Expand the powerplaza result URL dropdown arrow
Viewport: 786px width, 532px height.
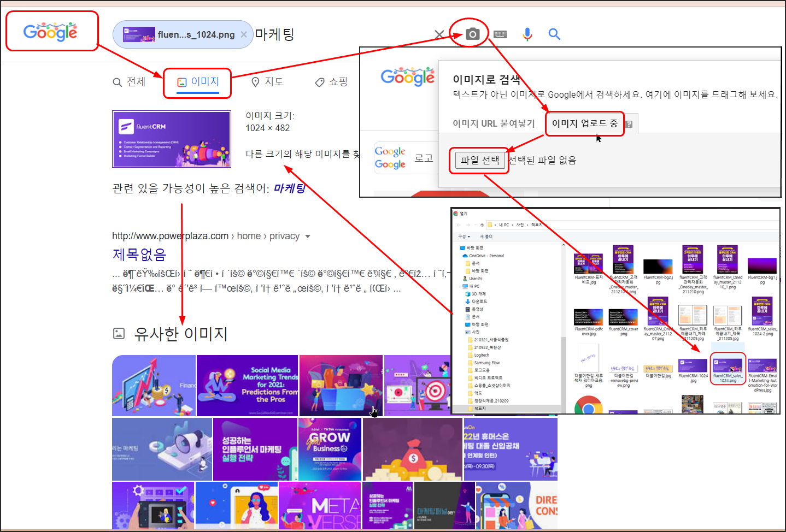[x=308, y=237]
